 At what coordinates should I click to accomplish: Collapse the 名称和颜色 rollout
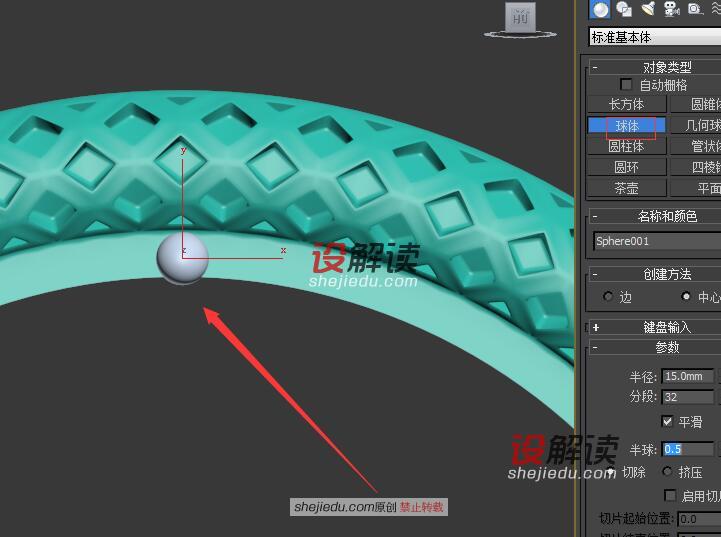click(x=595, y=216)
